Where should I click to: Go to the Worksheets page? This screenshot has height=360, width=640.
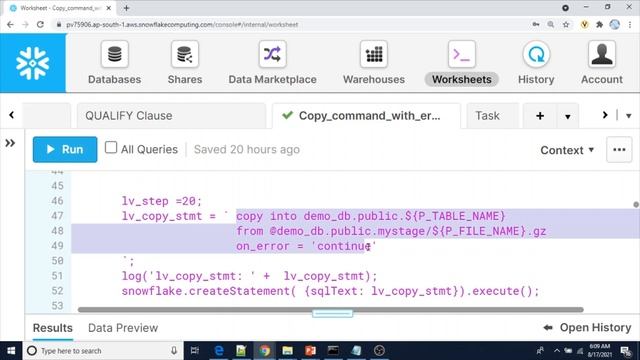[462, 63]
